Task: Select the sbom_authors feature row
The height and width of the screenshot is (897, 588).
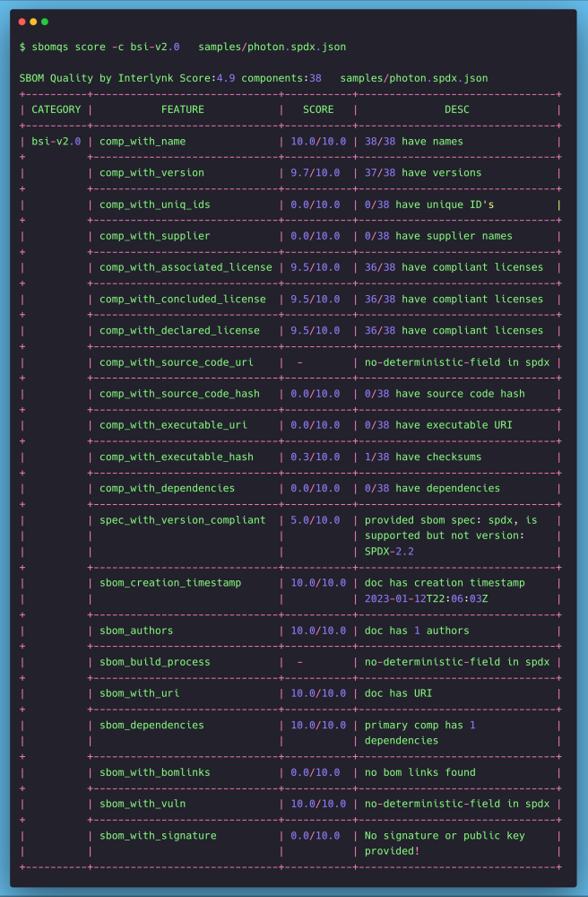Action: point(136,631)
